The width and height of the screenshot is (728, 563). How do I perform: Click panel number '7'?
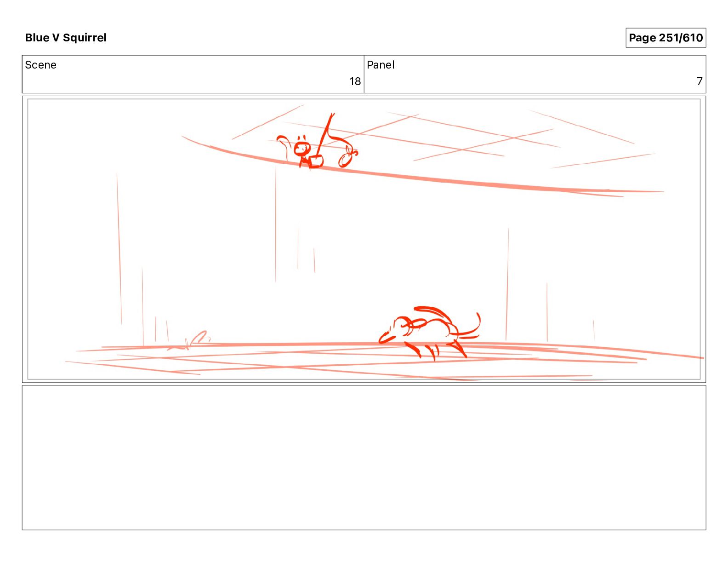[x=700, y=81]
